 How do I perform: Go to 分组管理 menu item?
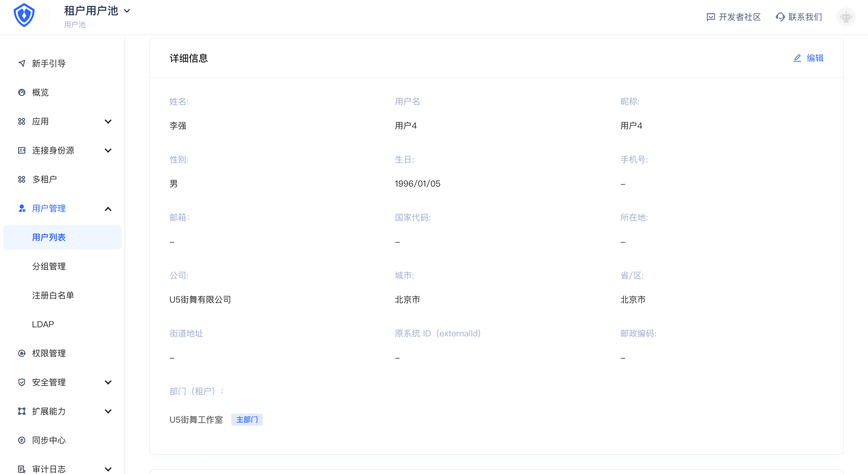[x=49, y=266]
